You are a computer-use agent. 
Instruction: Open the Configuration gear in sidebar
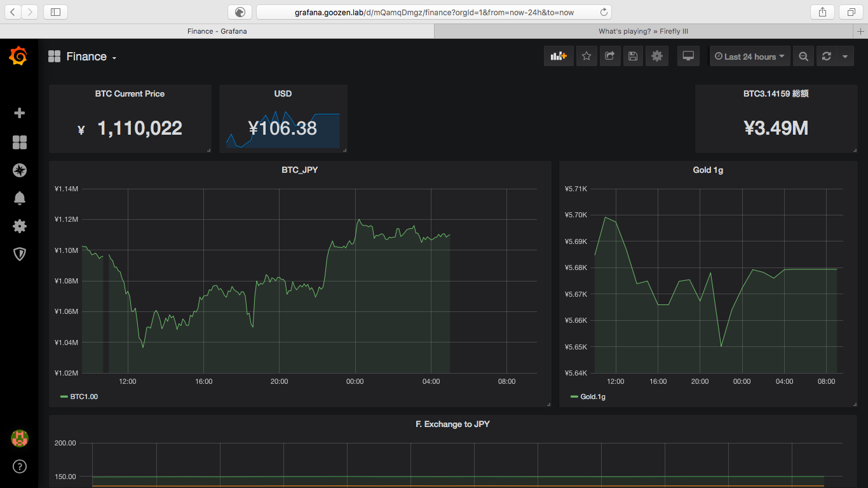click(20, 226)
